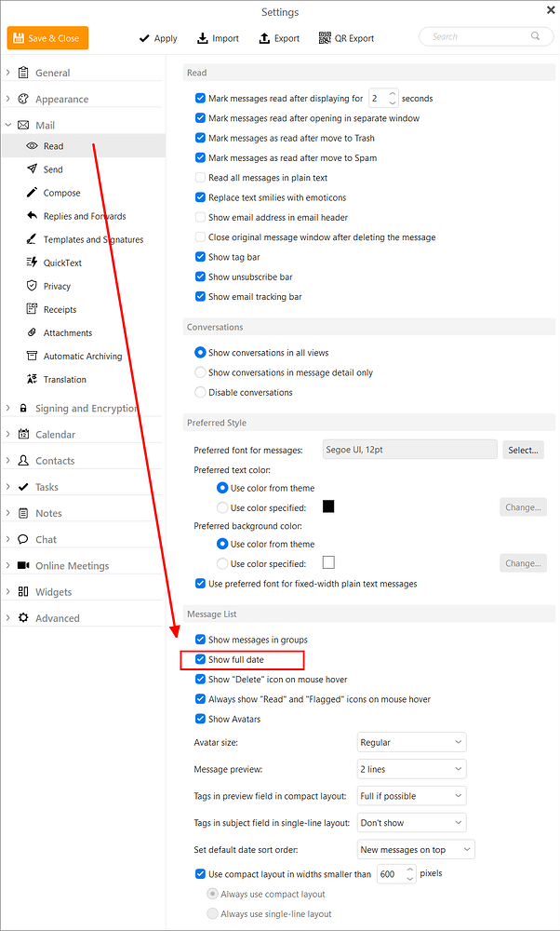Viewport: 560px width, 931px height.
Task: Click the Export upload icon
Action: point(264,38)
